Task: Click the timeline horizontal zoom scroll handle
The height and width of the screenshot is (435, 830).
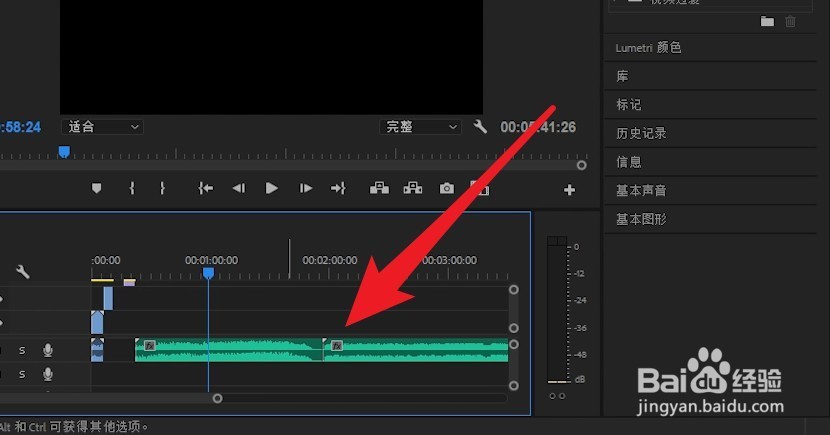Action: [x=217, y=398]
